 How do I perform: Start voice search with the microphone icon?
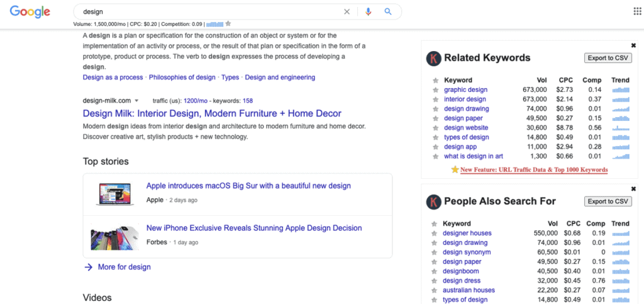pos(368,11)
